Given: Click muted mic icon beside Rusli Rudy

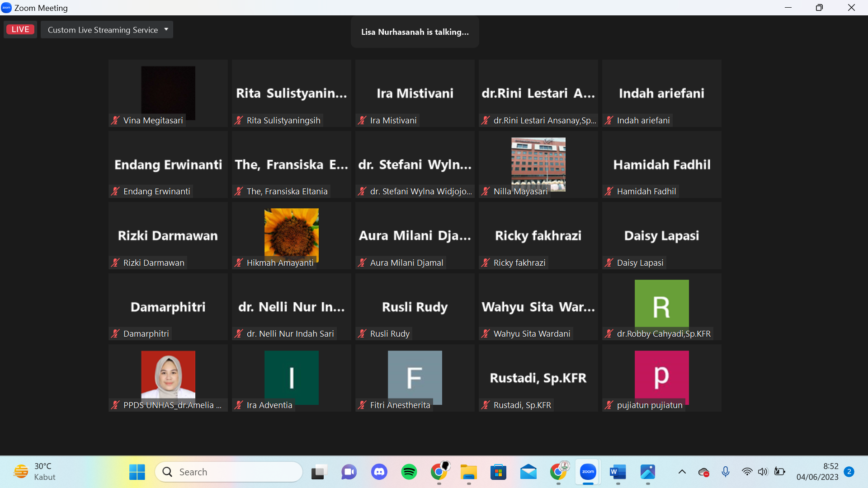Looking at the screenshot, I should [362, 333].
